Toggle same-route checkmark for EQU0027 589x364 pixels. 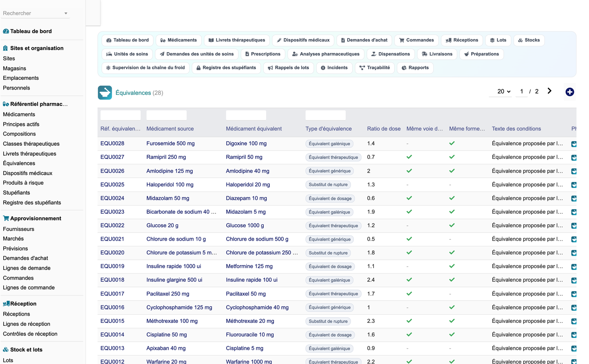[409, 157]
